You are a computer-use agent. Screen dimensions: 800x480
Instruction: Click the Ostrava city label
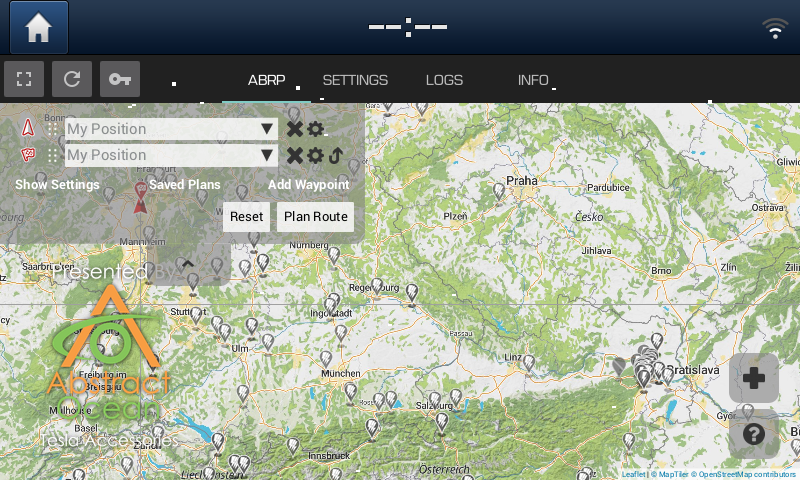(767, 208)
